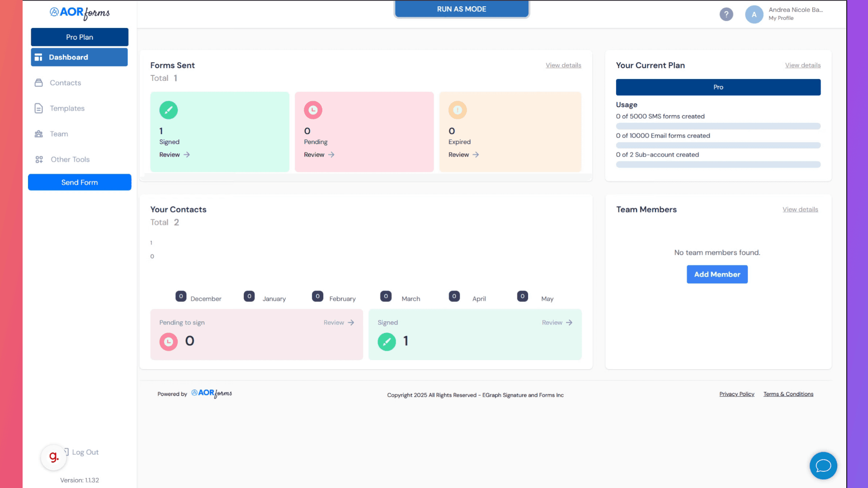Click the Templates document icon
The height and width of the screenshot is (488, 868).
click(x=39, y=108)
